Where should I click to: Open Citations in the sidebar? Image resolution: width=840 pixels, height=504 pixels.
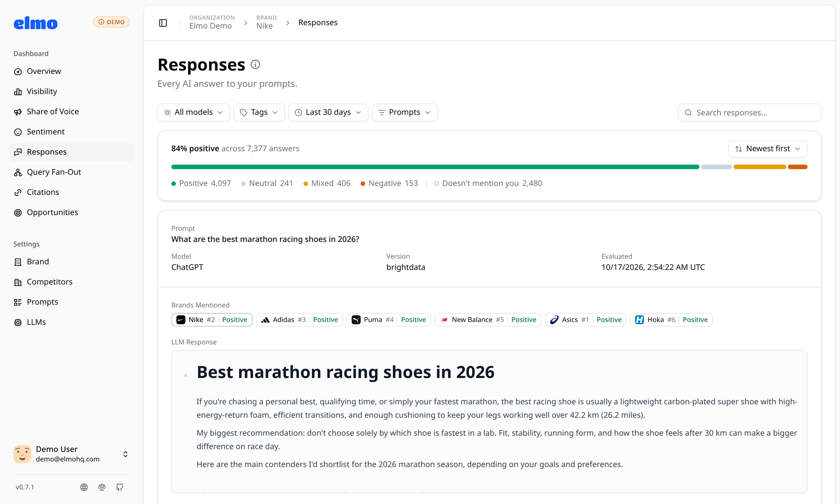coord(71,192)
